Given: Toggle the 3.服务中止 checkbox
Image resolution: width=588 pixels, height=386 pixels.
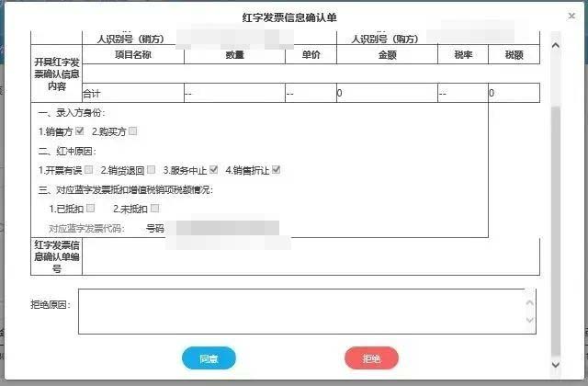Looking at the screenshot, I should [213, 169].
